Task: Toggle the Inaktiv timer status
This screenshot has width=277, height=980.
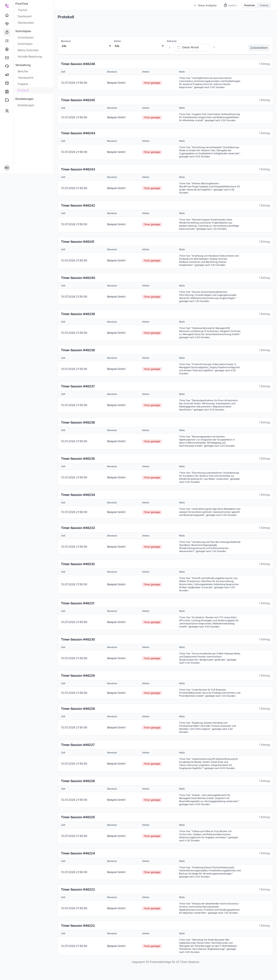Action: [230, 5]
